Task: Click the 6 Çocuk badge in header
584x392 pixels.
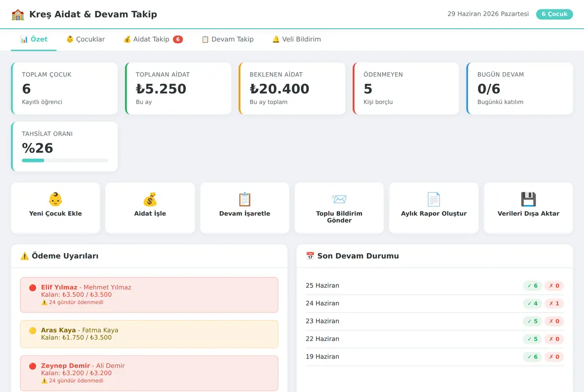Action: pos(554,14)
